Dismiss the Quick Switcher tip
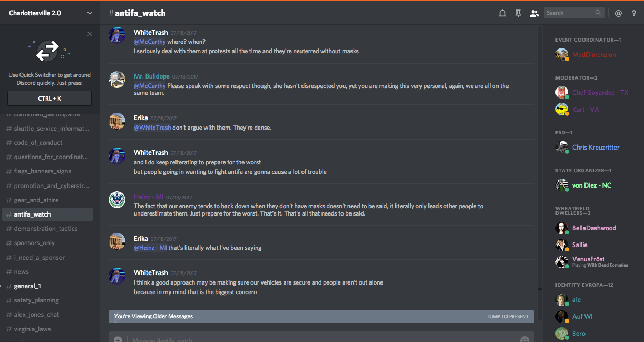644x342 pixels. pos(90,34)
